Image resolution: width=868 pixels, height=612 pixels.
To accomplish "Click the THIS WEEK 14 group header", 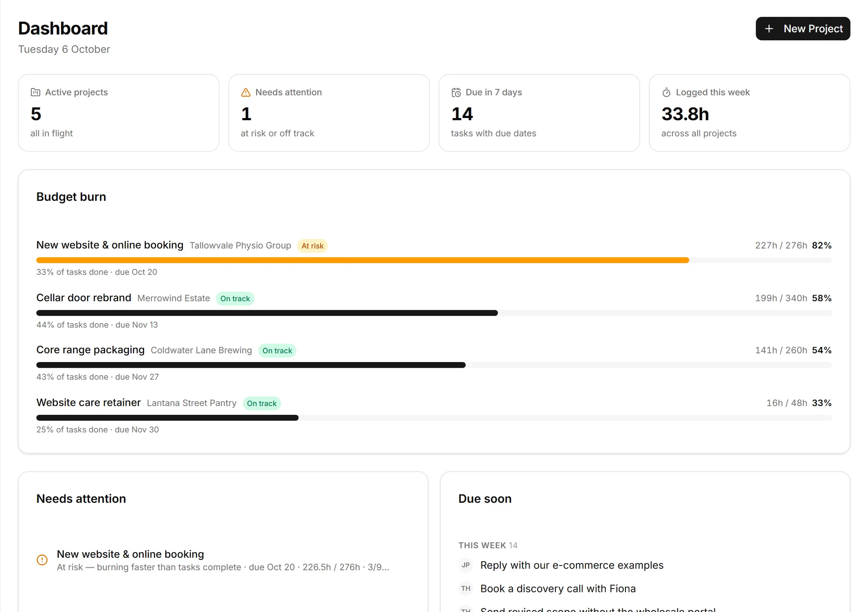I will click(488, 545).
